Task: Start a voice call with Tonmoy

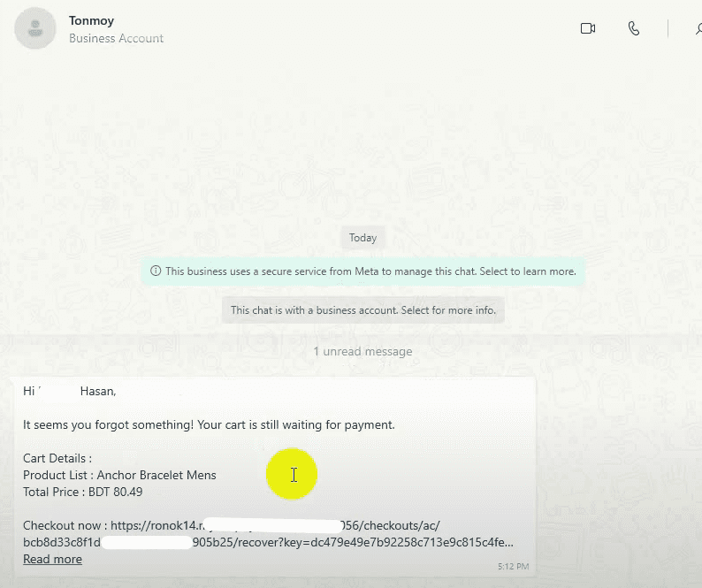Action: [634, 28]
